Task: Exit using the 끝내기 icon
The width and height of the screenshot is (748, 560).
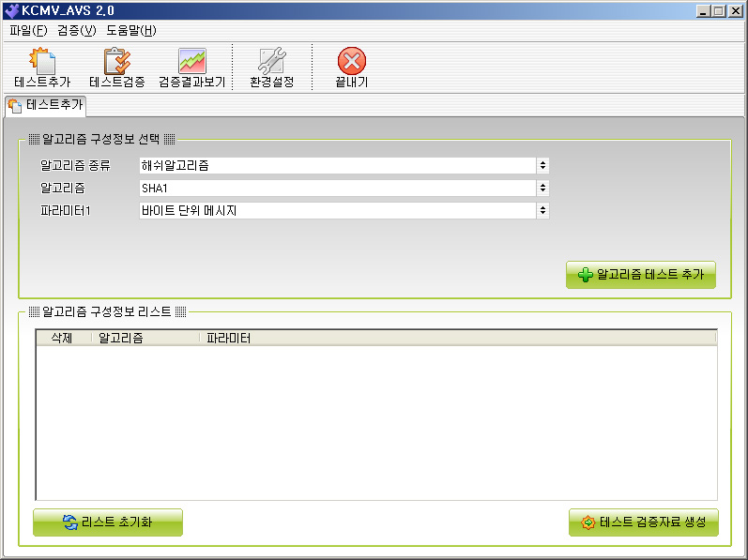Action: [x=352, y=68]
